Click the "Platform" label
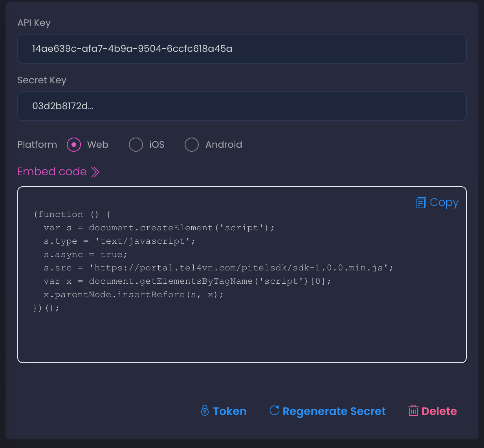484x448 pixels. [37, 145]
